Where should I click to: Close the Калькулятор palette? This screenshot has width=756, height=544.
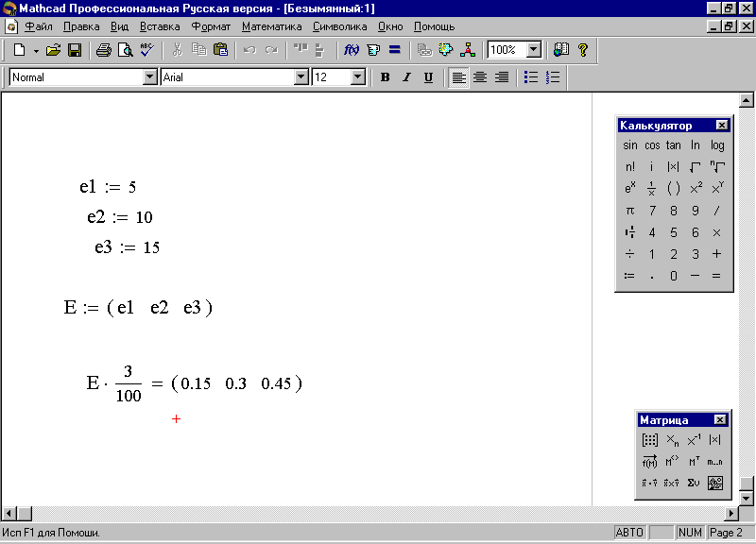tap(721, 126)
